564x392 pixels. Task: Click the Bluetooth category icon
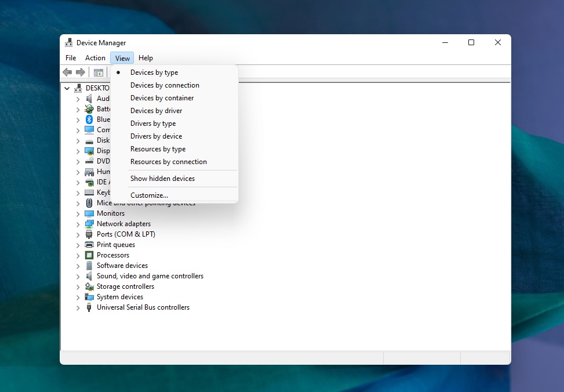coord(89,119)
